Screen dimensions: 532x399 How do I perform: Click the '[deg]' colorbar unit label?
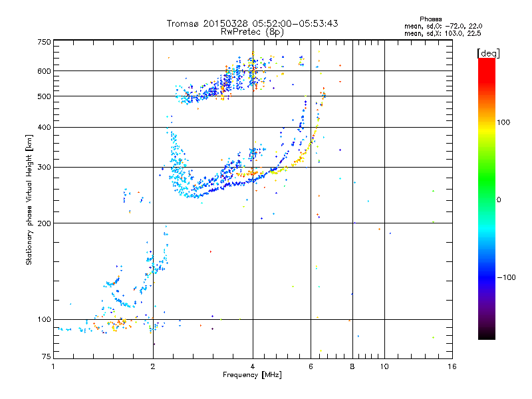coord(488,53)
